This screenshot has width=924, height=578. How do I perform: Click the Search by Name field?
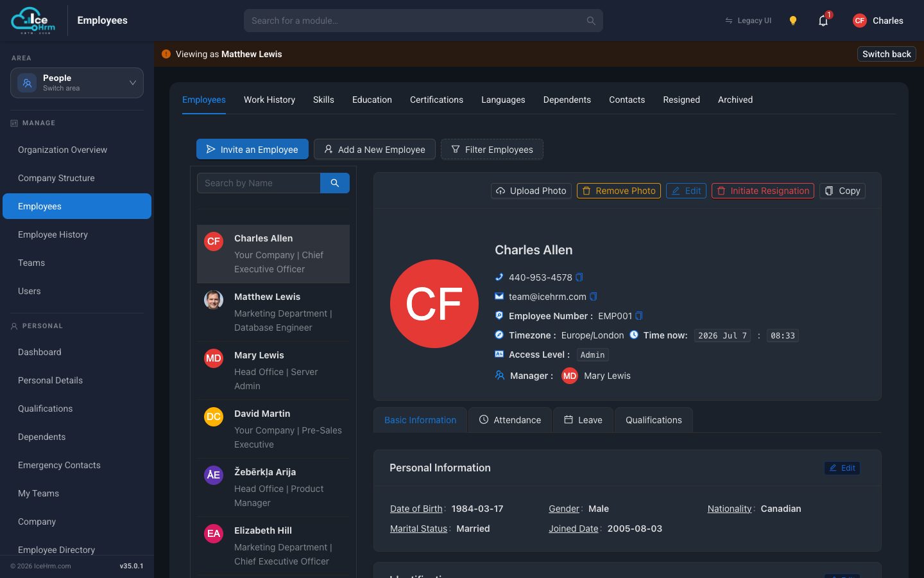(259, 183)
